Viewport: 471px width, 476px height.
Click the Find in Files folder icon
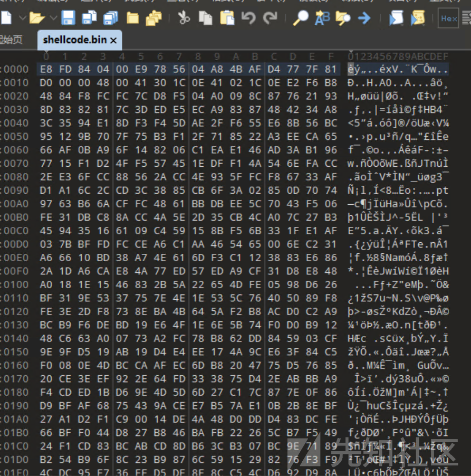[343, 18]
